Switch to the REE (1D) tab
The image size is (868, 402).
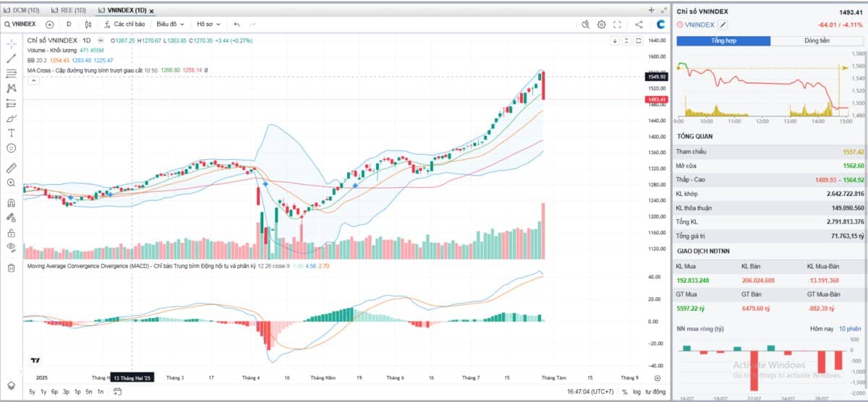pos(68,10)
